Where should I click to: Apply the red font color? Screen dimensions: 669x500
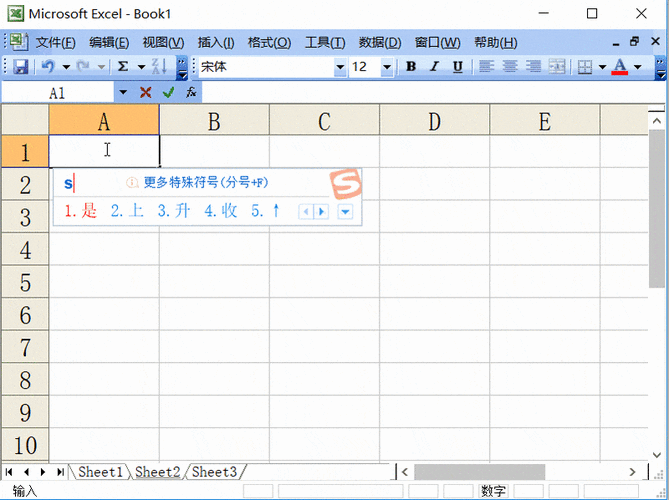click(x=620, y=67)
